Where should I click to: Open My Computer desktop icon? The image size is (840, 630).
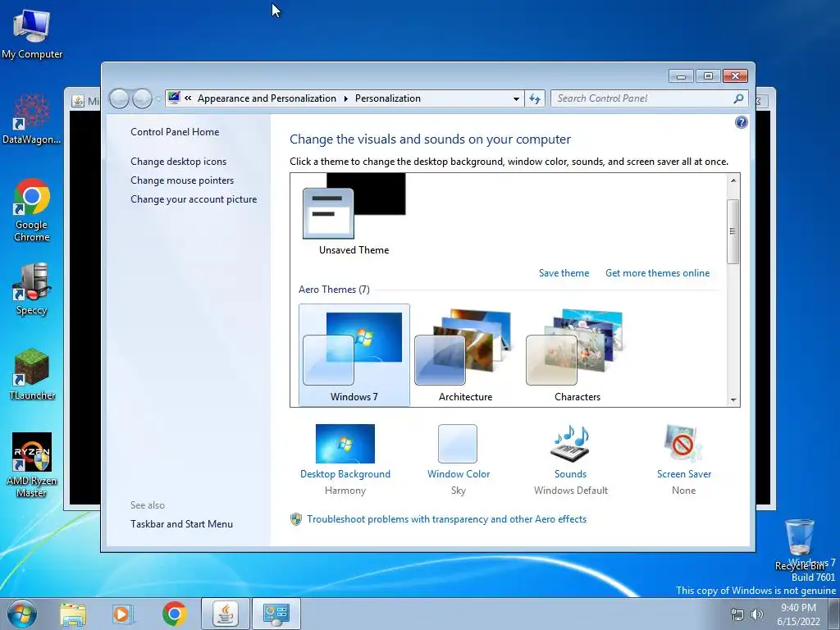32,33
